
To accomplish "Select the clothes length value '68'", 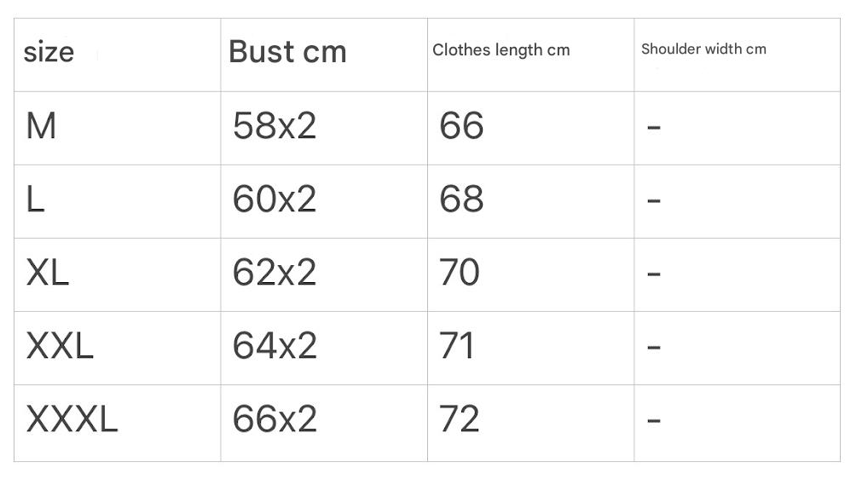I will [461, 199].
